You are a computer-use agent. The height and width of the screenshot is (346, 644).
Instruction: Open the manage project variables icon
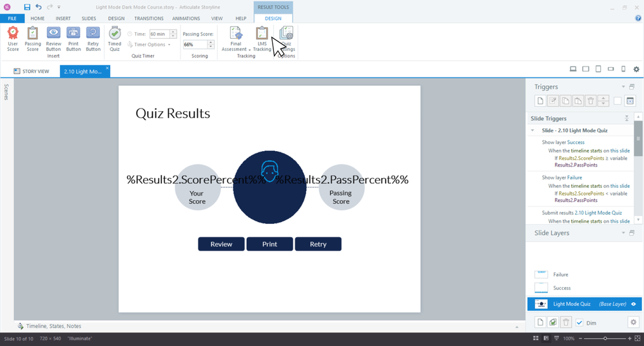tap(630, 101)
